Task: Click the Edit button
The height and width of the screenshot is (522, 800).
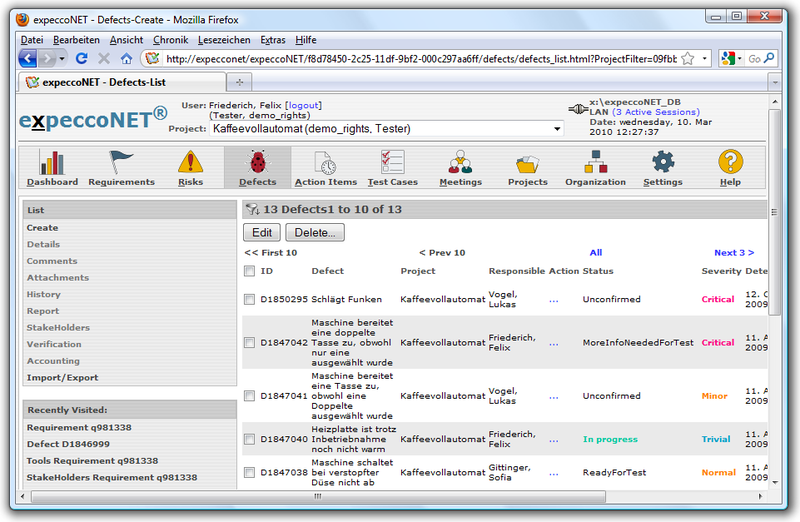Action: 262,233
